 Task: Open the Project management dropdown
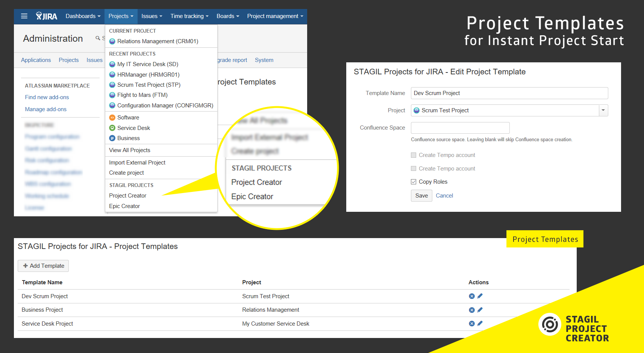tap(275, 16)
